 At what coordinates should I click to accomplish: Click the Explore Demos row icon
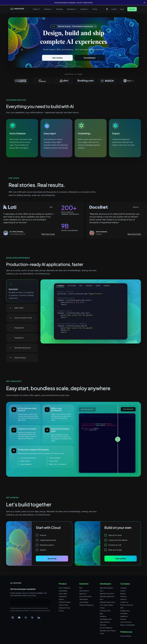(x=11, y=358)
